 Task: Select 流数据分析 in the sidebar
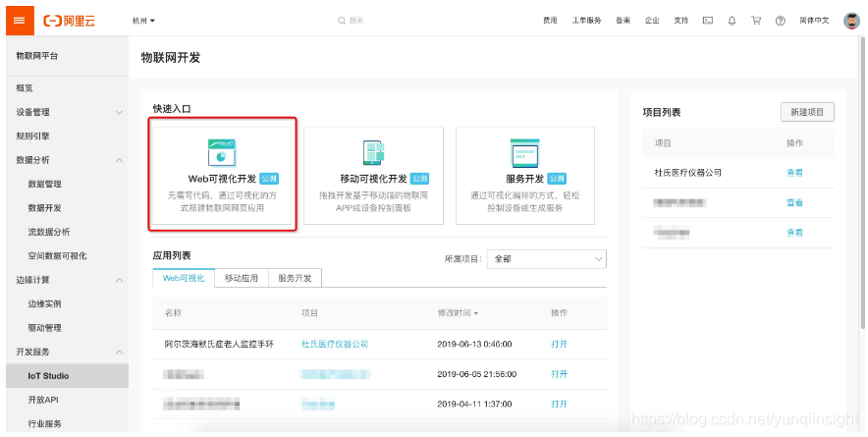coord(49,232)
